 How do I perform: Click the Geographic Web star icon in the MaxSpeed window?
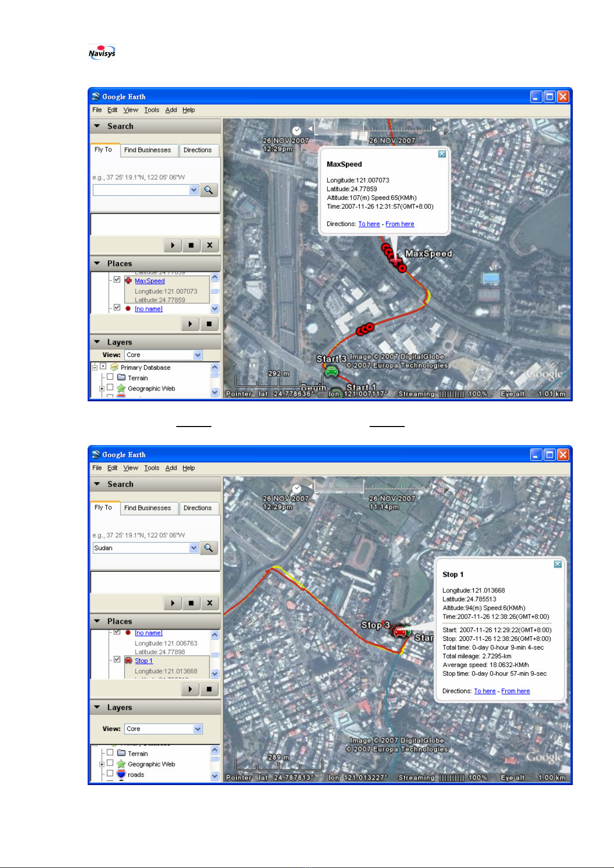[x=121, y=388]
